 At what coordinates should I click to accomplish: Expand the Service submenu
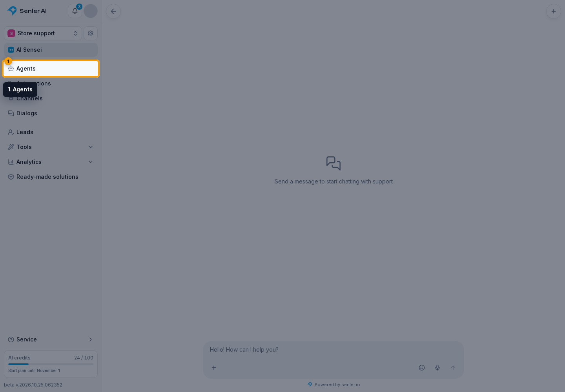[x=51, y=339]
